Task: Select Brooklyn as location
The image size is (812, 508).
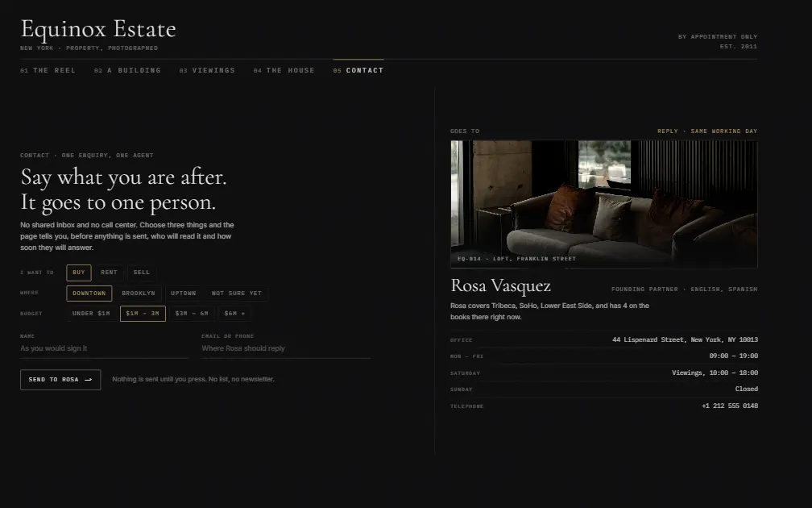Action: tap(139, 294)
